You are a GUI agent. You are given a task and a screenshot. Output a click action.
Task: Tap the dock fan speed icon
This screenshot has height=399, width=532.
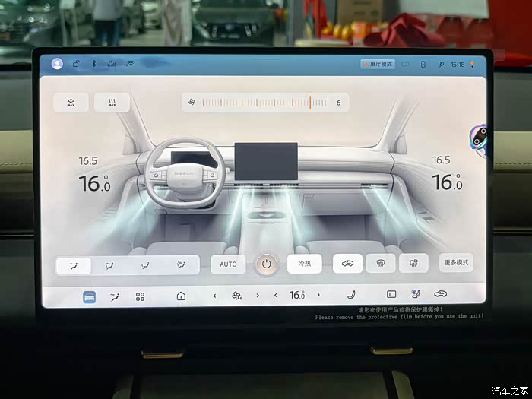(x=236, y=296)
